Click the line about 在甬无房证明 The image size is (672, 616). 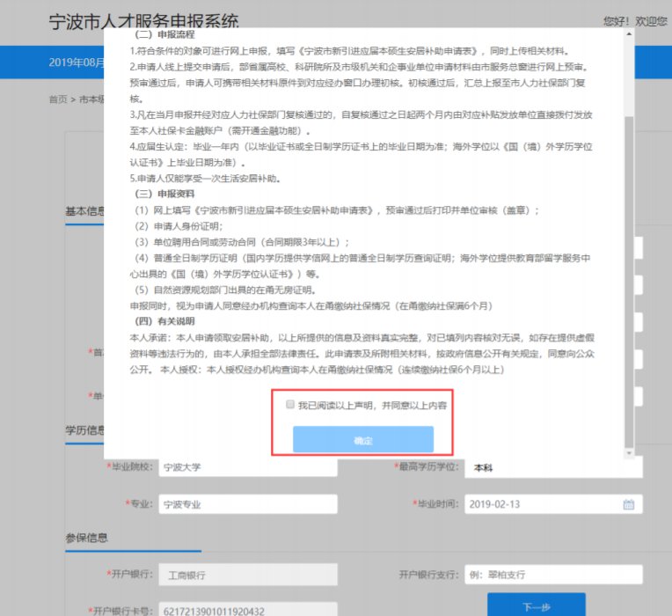click(x=225, y=290)
